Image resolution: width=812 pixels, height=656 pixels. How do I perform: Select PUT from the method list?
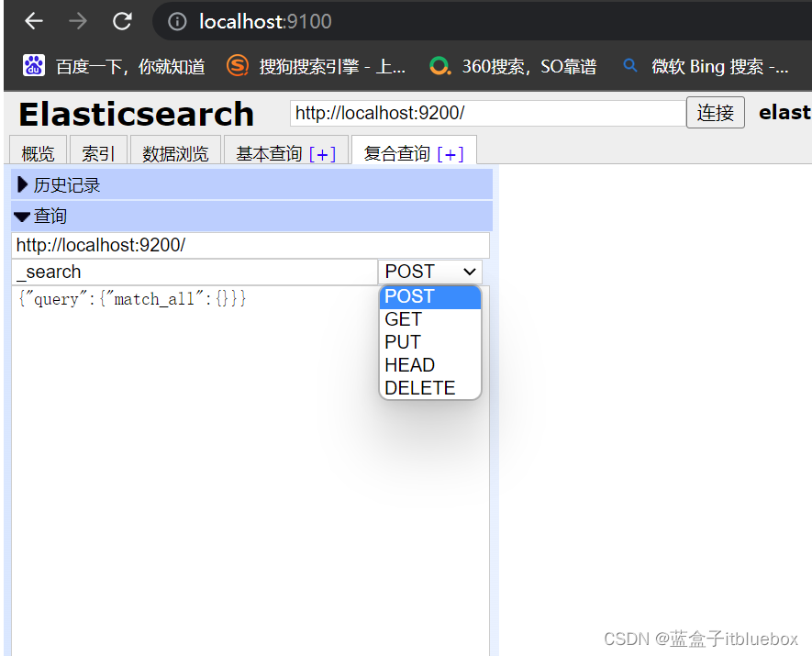coord(402,342)
